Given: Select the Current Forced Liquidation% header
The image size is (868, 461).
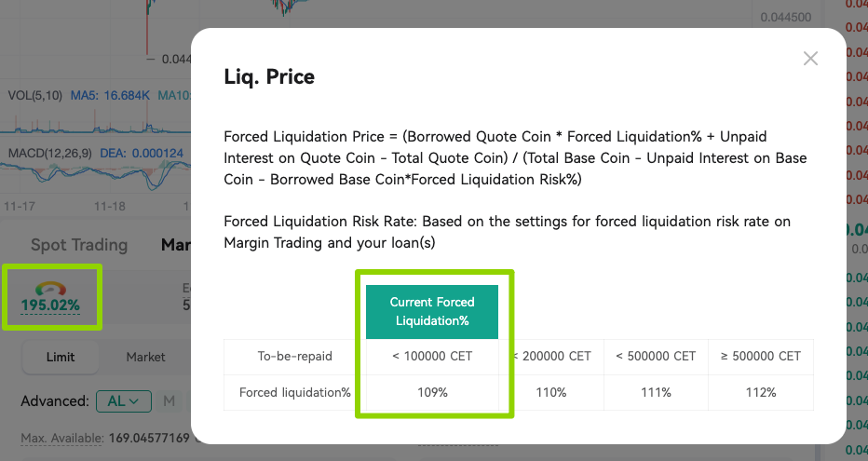Looking at the screenshot, I should pyautogui.click(x=432, y=312).
